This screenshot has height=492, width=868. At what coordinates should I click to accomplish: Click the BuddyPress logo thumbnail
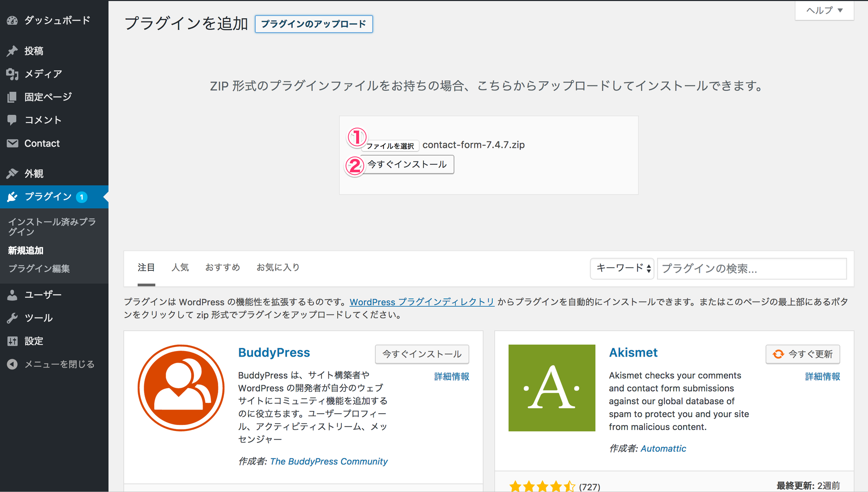pyautogui.click(x=181, y=388)
